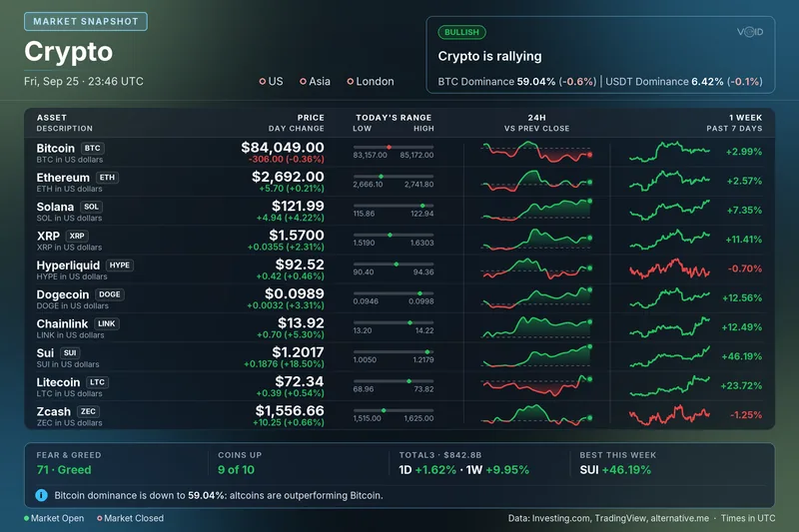The height and width of the screenshot is (532, 799).
Task: Open Litecoin 24H sparkline chart
Action: [536, 385]
